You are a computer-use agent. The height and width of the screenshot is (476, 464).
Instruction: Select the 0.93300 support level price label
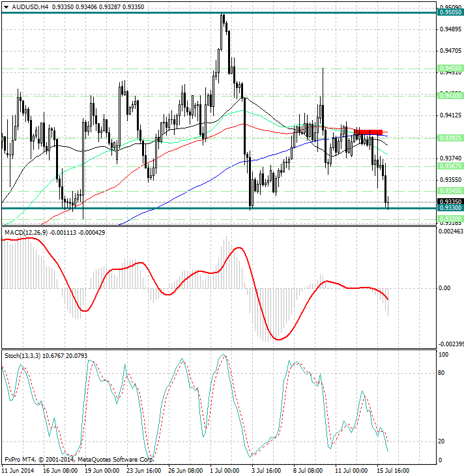[x=450, y=208]
